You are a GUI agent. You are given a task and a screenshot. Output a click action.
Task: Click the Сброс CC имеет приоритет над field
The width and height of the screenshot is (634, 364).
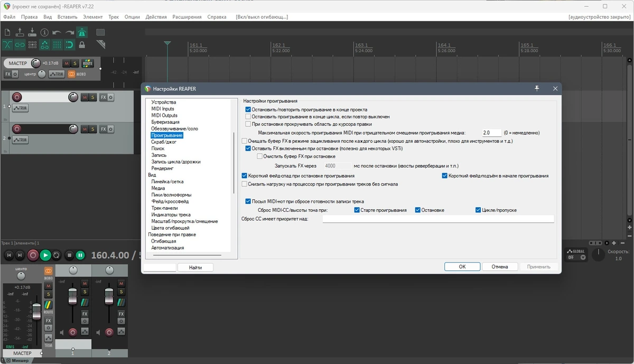coord(438,219)
